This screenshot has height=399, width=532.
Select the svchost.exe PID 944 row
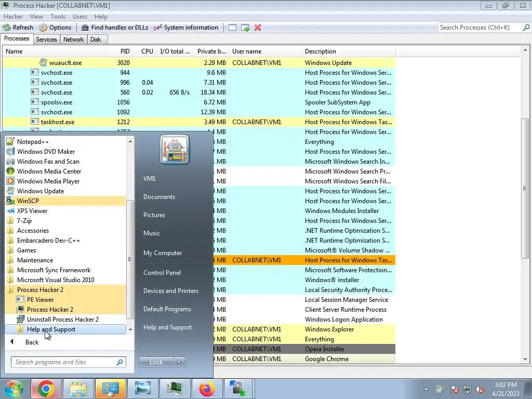click(x=199, y=73)
